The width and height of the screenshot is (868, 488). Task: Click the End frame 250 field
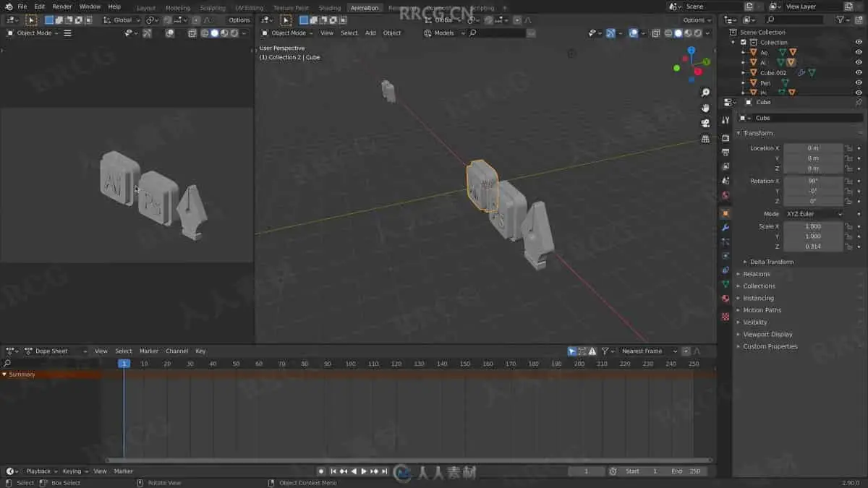point(686,471)
